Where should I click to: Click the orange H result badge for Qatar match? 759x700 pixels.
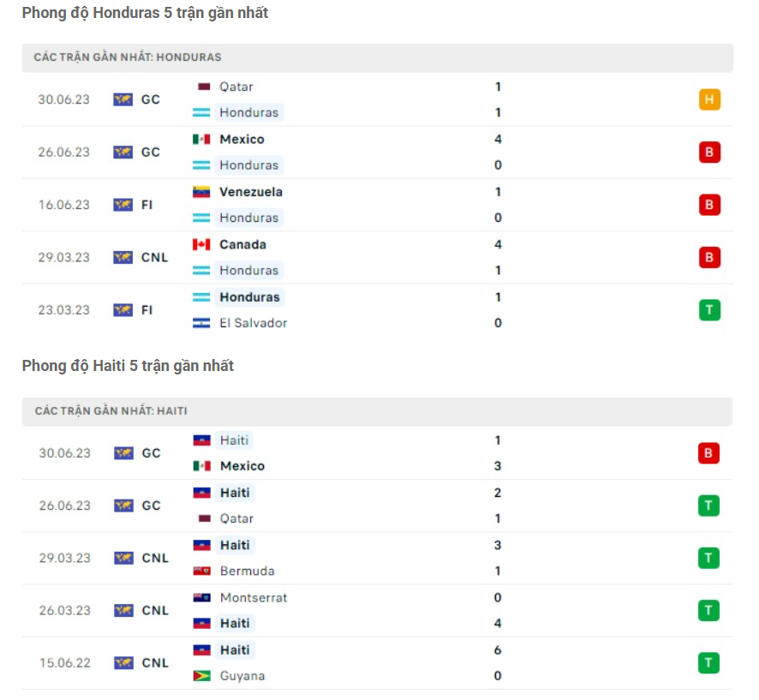(709, 99)
